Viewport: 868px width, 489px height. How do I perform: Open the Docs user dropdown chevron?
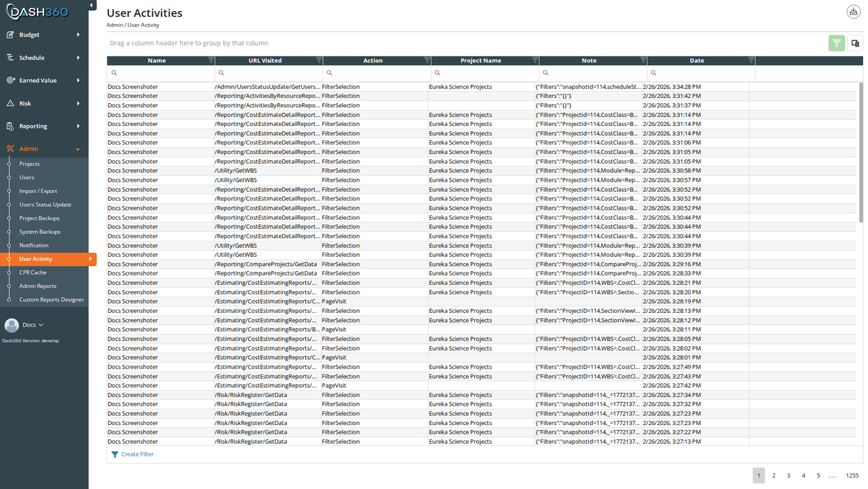[x=41, y=325]
